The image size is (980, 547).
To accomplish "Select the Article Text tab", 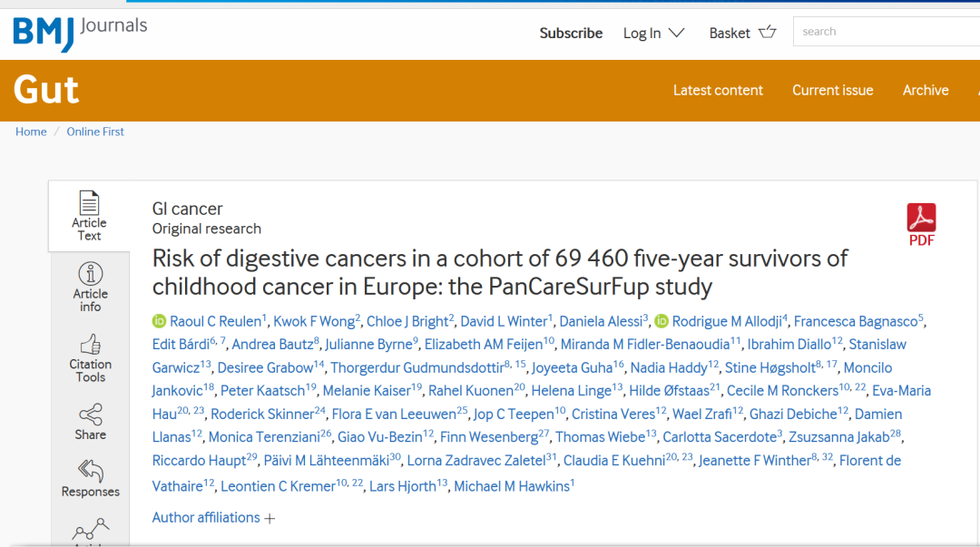I will coord(89,216).
